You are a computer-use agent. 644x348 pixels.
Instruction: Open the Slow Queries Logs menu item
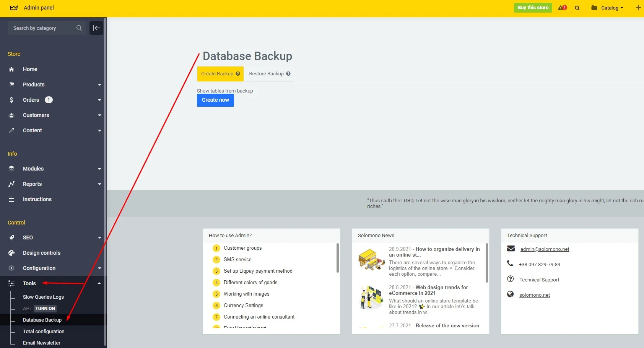pyautogui.click(x=43, y=297)
